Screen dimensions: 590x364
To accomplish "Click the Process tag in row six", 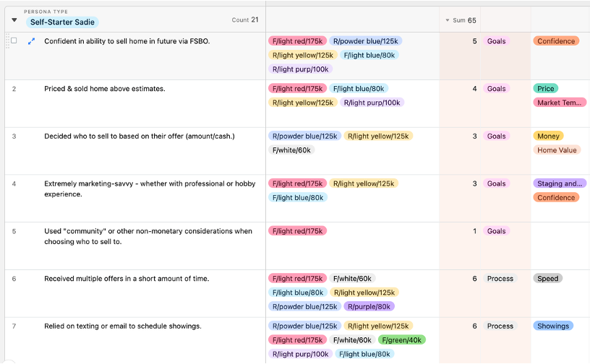I will (500, 278).
